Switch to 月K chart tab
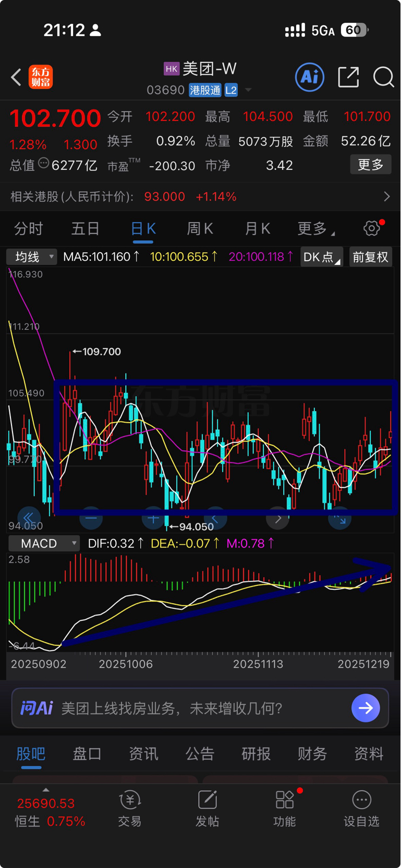Screen dimensions: 401x868 (257, 228)
